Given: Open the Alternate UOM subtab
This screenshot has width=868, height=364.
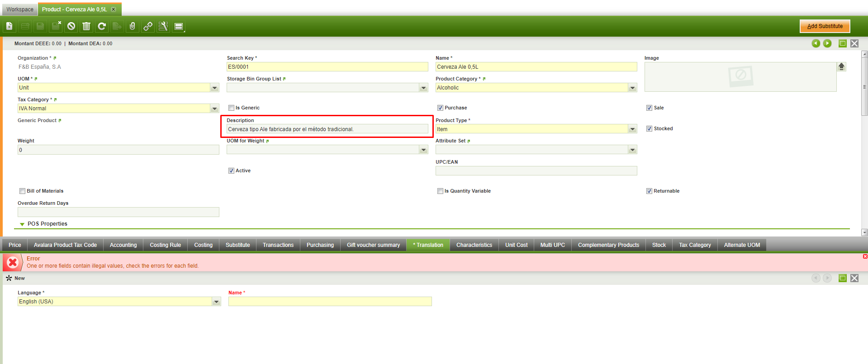Looking at the screenshot, I should [x=742, y=245].
